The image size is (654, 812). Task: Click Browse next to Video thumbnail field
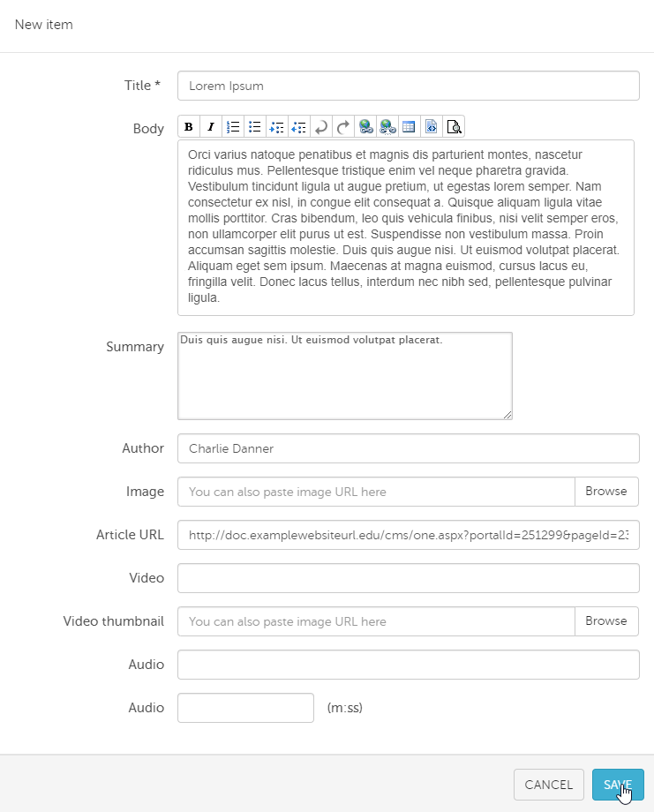[606, 620]
